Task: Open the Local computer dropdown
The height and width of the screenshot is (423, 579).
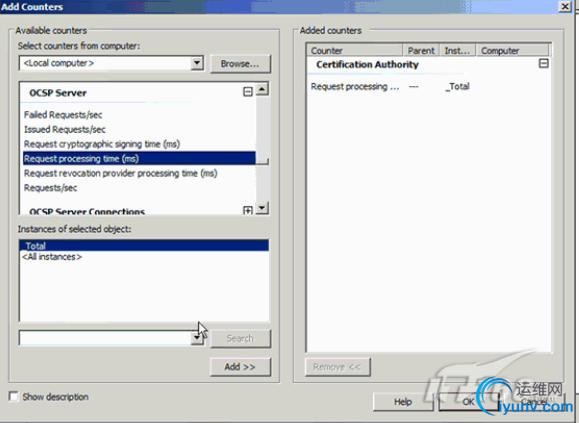Action: point(197,63)
